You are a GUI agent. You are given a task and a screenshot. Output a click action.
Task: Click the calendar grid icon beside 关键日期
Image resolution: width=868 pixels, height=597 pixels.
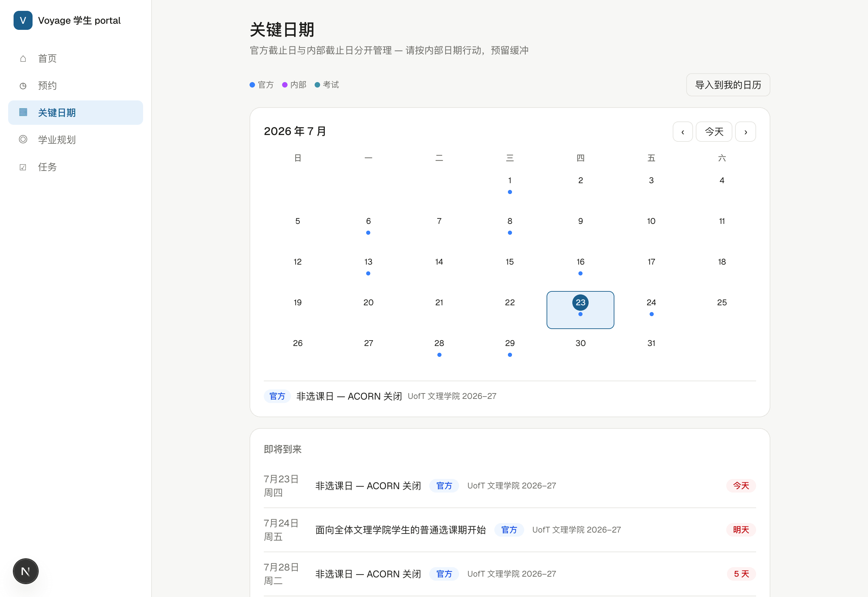[x=23, y=112]
